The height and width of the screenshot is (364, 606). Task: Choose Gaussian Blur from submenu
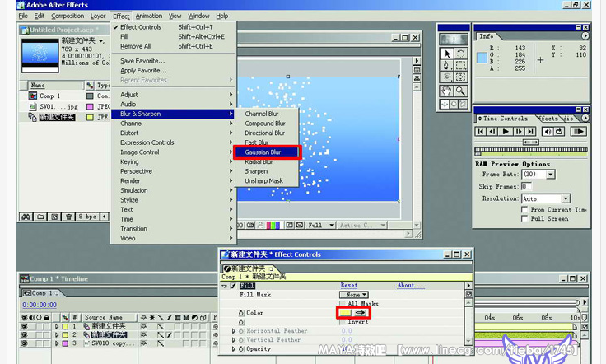pyautogui.click(x=266, y=152)
